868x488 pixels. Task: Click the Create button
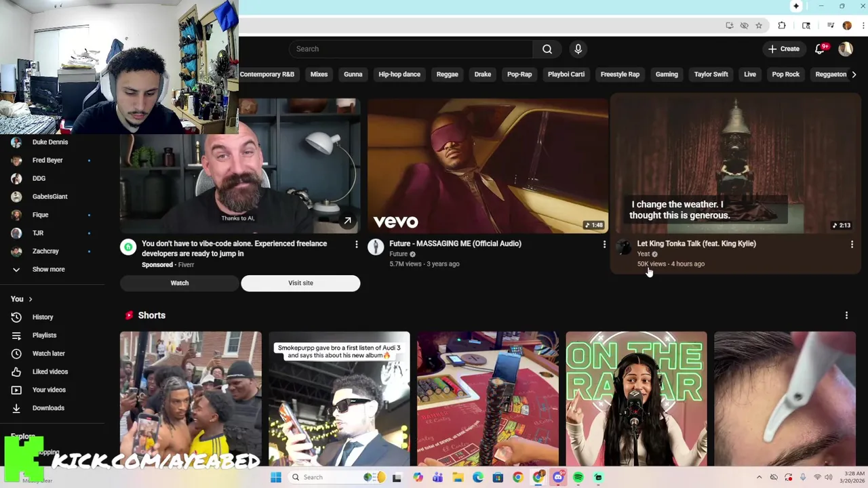coord(783,49)
